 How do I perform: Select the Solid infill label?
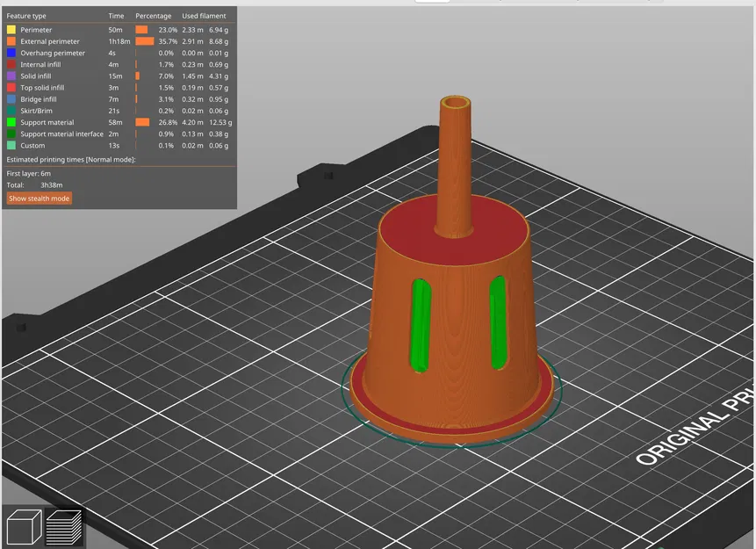[x=36, y=76]
